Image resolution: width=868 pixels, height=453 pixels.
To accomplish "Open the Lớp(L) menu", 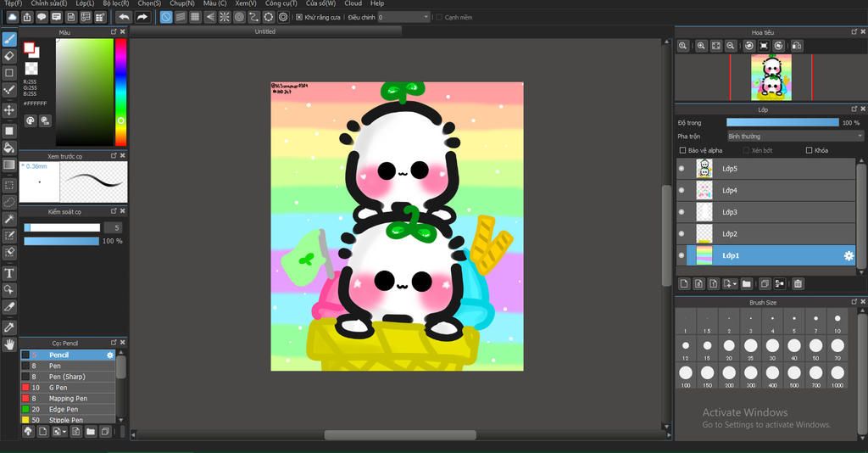I will coord(85,3).
